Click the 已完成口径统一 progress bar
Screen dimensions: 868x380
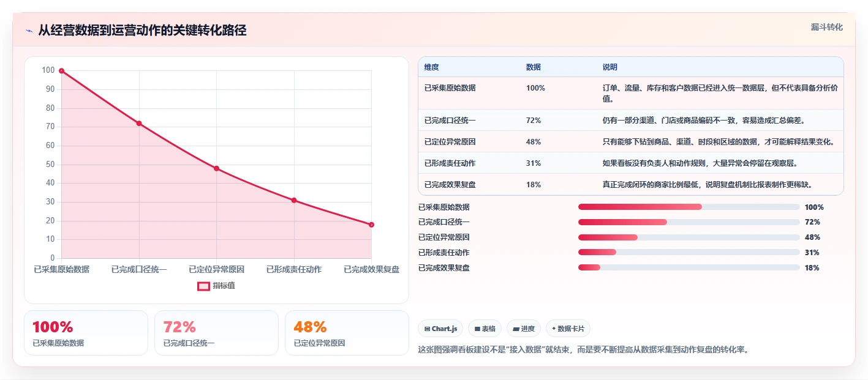(x=689, y=222)
